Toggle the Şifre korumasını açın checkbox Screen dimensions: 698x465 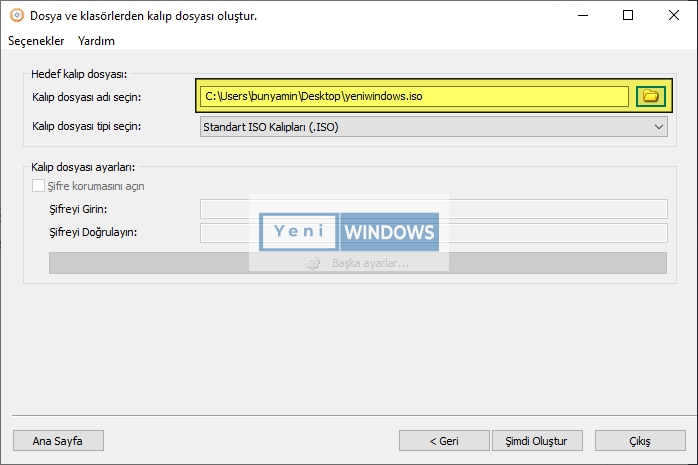tap(38, 186)
